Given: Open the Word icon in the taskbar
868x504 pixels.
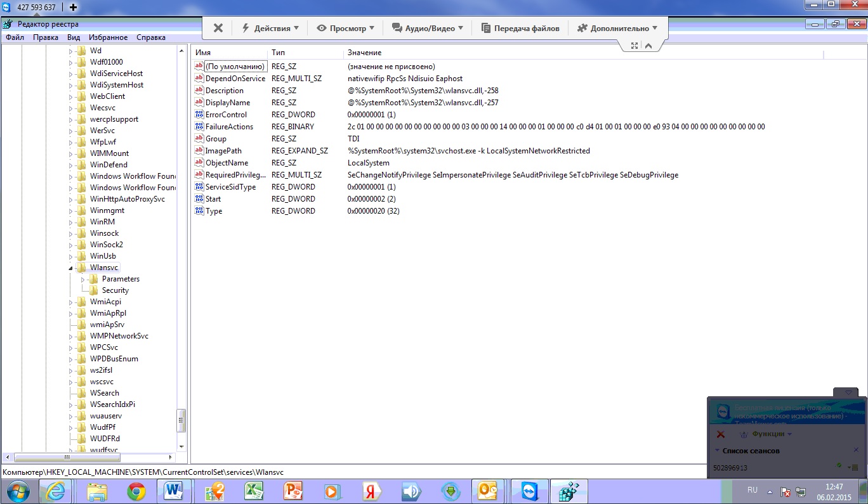Looking at the screenshot, I should [x=173, y=491].
